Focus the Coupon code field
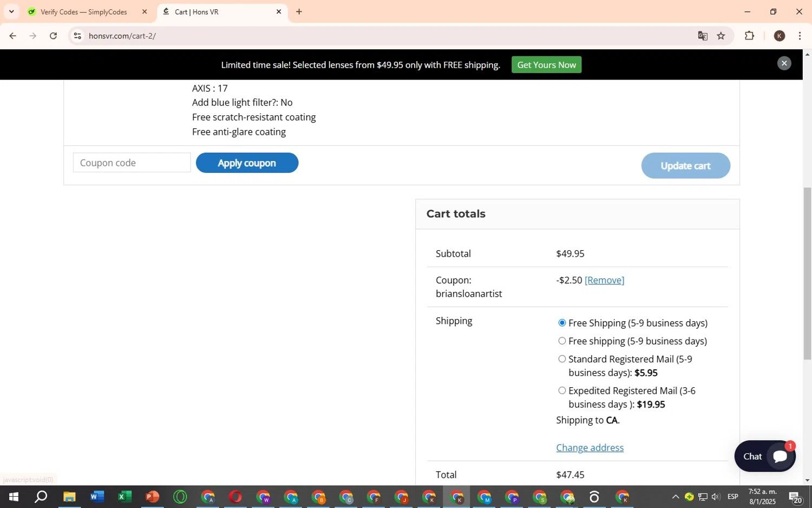The image size is (812, 508). click(132, 162)
